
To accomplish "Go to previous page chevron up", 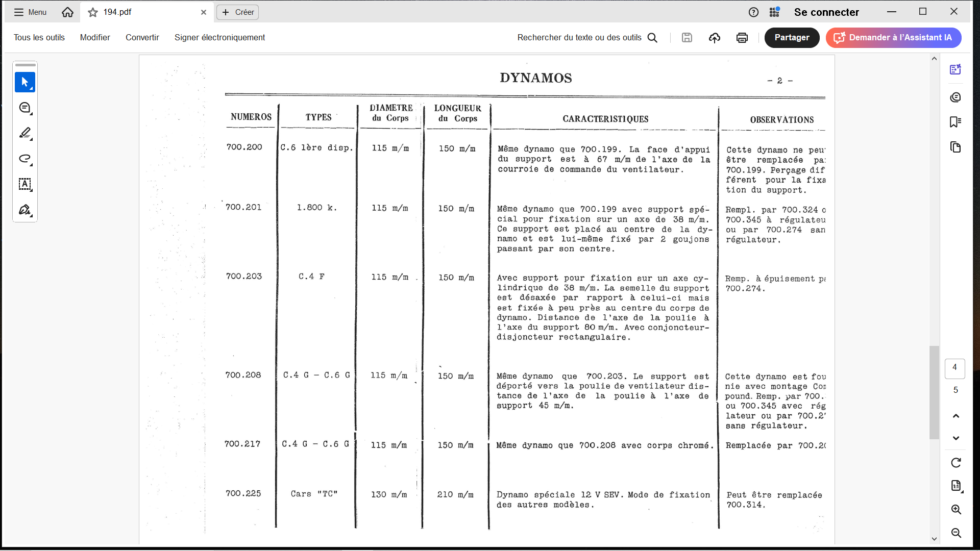I will point(956,416).
